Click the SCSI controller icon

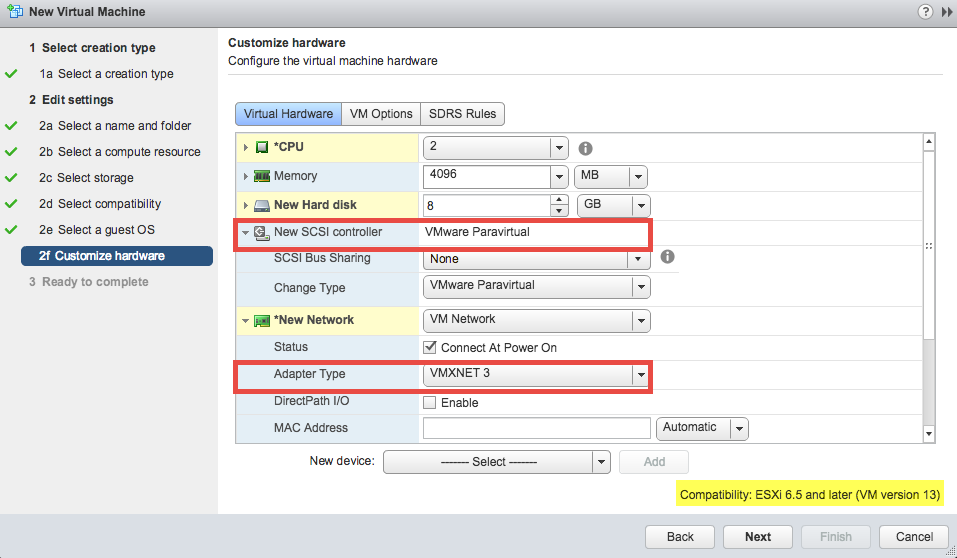262,233
